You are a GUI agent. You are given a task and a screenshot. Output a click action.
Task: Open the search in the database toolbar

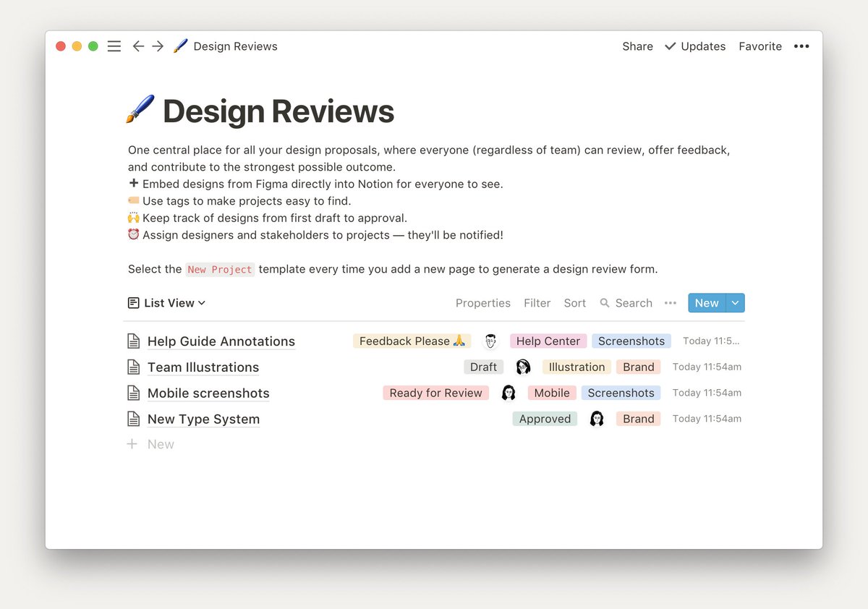coord(626,303)
